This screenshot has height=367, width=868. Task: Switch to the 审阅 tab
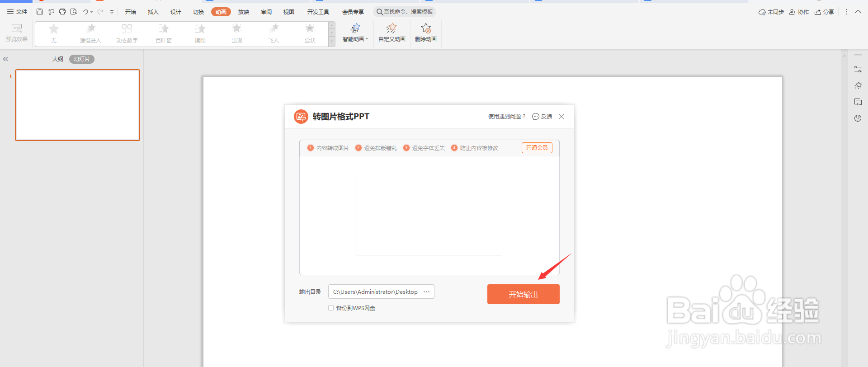[266, 12]
